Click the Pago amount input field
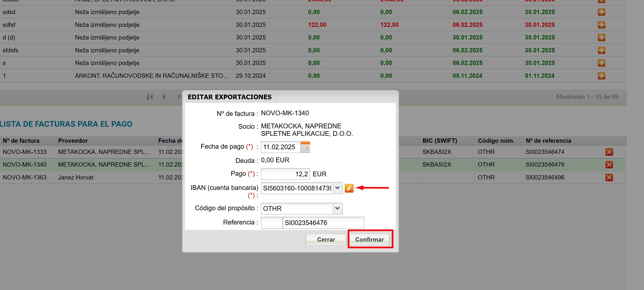The image size is (644, 290). 285,174
